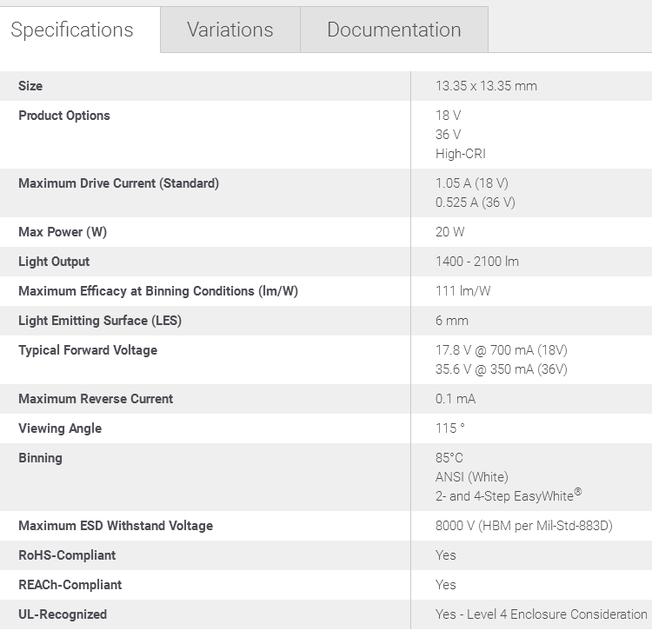Click the 36 V product option
Screen dimensions: 652x644
click(x=448, y=135)
